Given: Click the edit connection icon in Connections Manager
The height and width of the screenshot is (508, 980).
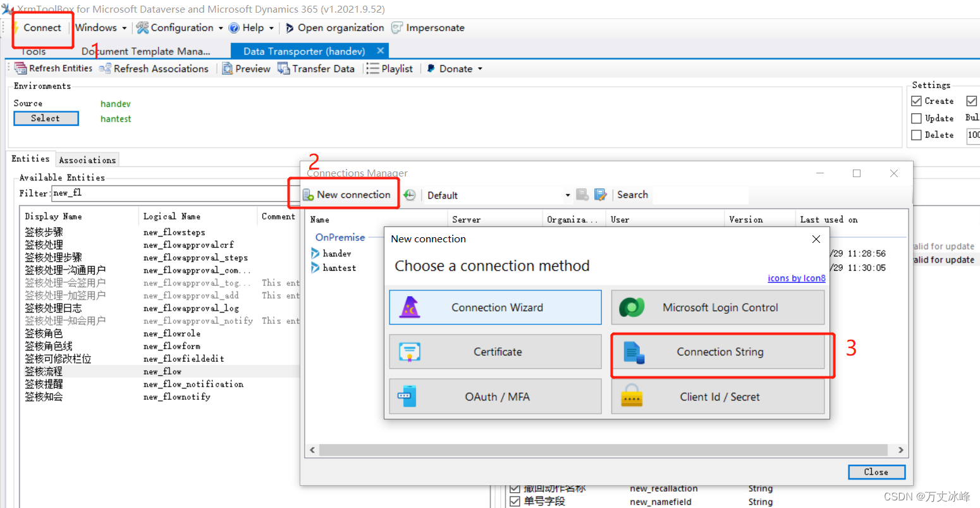Looking at the screenshot, I should coord(600,195).
